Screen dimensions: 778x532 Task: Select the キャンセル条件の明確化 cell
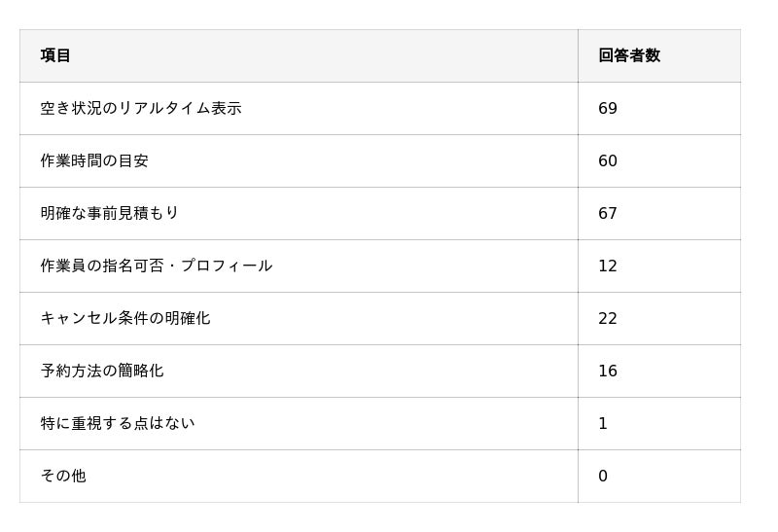coord(125,318)
